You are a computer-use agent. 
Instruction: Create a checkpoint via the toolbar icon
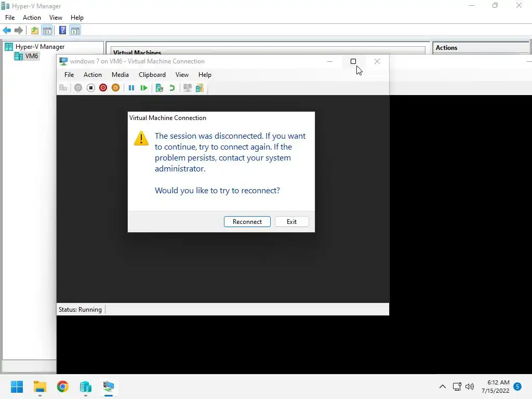click(159, 88)
